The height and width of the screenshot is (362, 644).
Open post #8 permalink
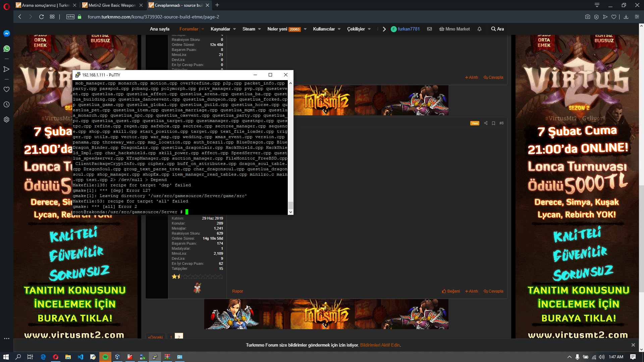click(x=501, y=123)
